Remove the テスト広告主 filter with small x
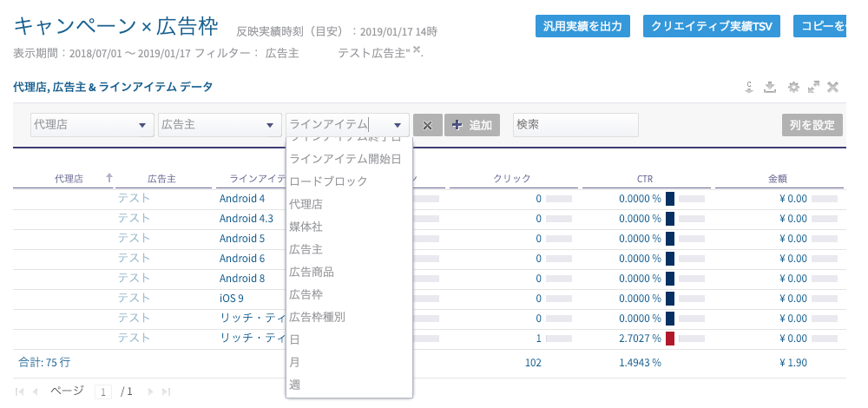 click(x=417, y=49)
